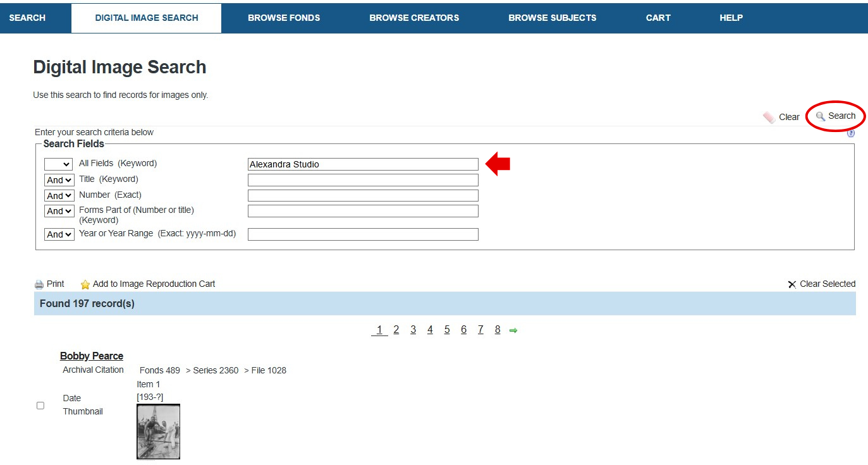Click the Item 1 text
This screenshot has width=868, height=465.
tap(149, 384)
